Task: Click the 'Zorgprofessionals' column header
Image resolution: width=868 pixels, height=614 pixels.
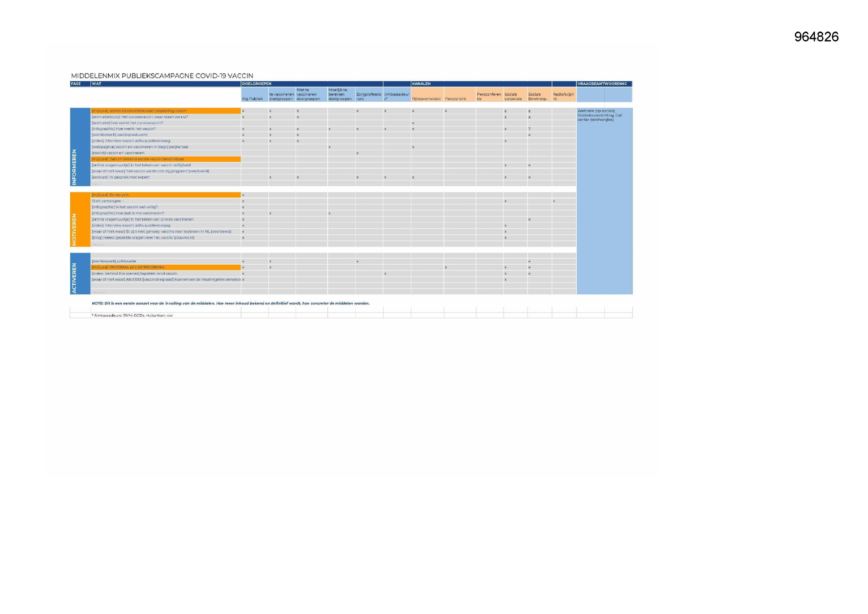Action: point(369,95)
